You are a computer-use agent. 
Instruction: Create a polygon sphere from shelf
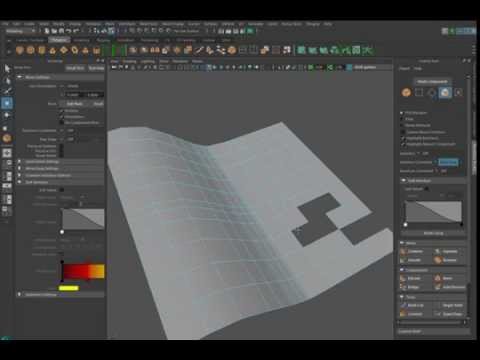tap(20, 50)
